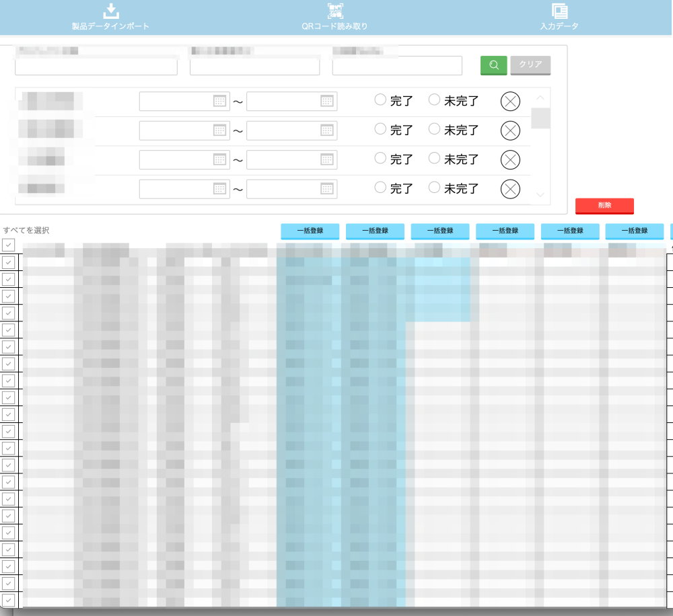Focus the second search text field
The height and width of the screenshot is (616, 673).
[254, 66]
